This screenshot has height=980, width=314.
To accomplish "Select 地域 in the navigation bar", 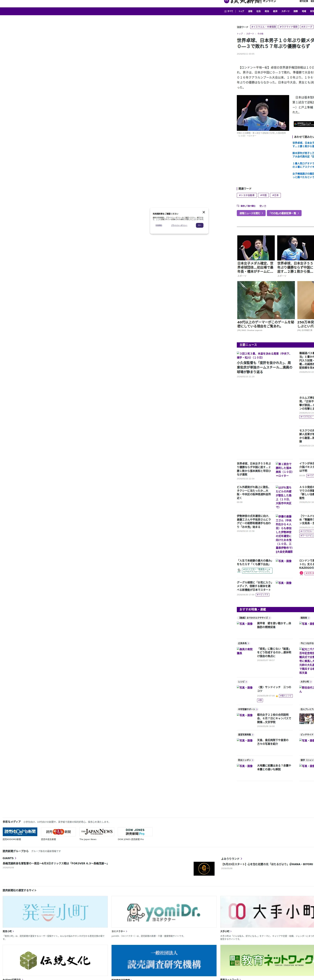I will [304, 11].
